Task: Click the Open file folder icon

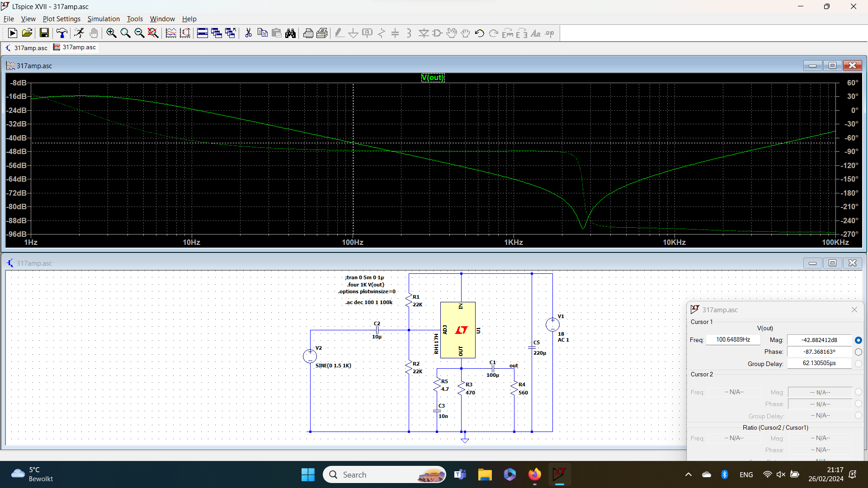Action: tap(27, 33)
